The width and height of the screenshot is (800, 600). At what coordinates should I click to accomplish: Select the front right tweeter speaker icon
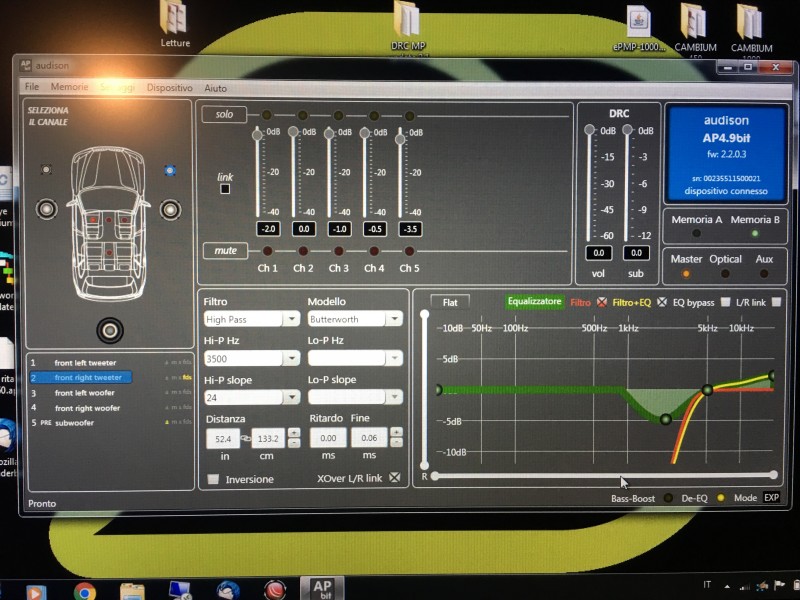point(170,170)
